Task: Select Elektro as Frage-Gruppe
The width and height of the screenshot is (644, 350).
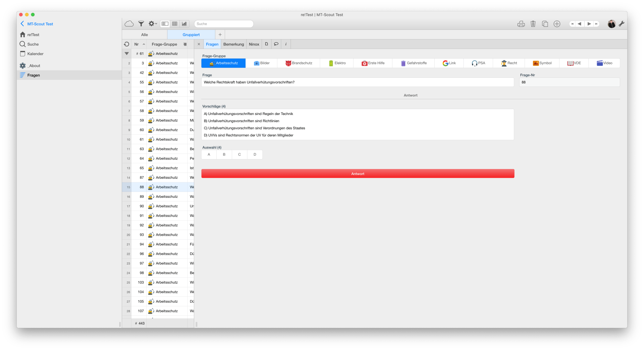Action: 337,63
